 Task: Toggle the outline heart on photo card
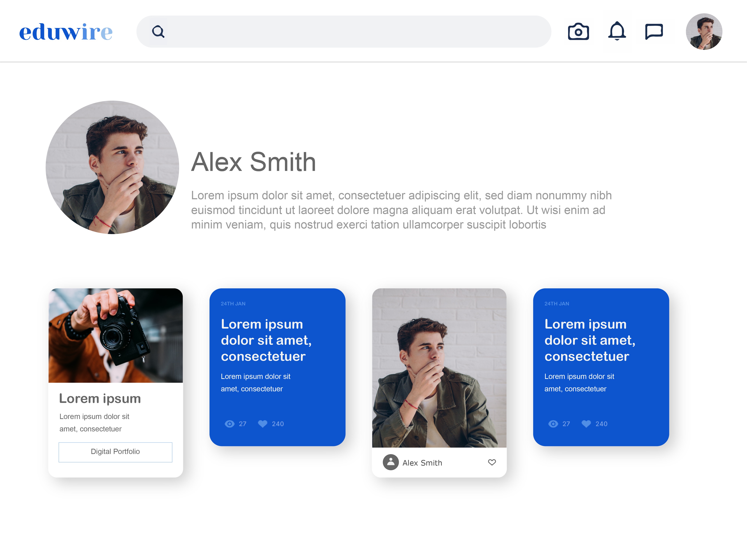492,462
